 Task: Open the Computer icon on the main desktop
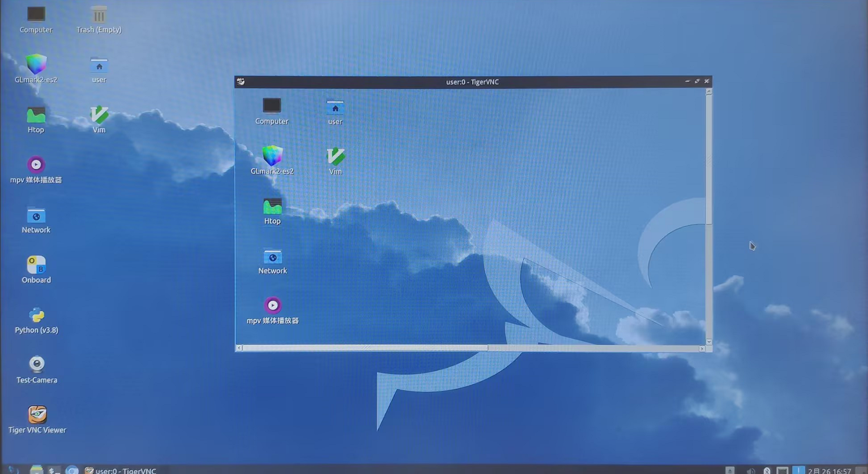tap(36, 19)
